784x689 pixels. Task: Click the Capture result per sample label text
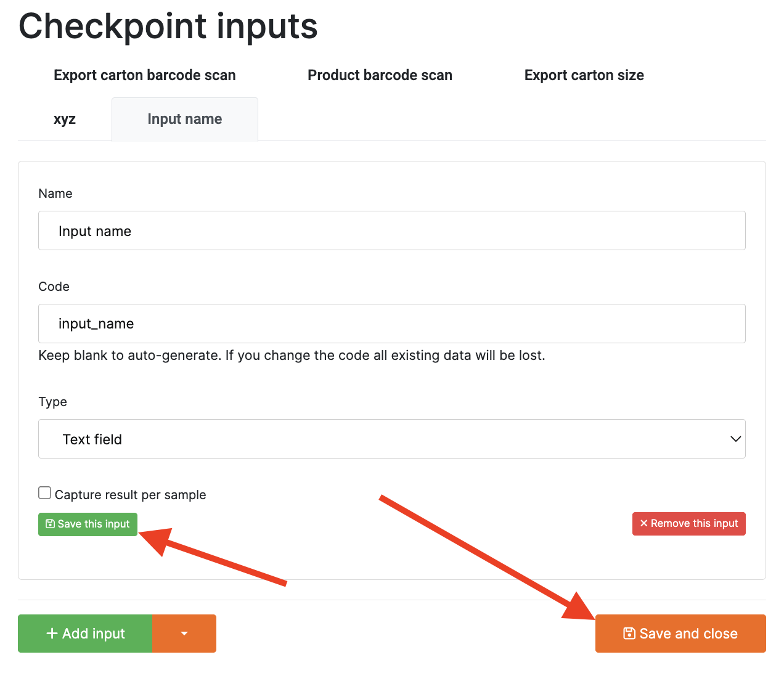coord(130,495)
